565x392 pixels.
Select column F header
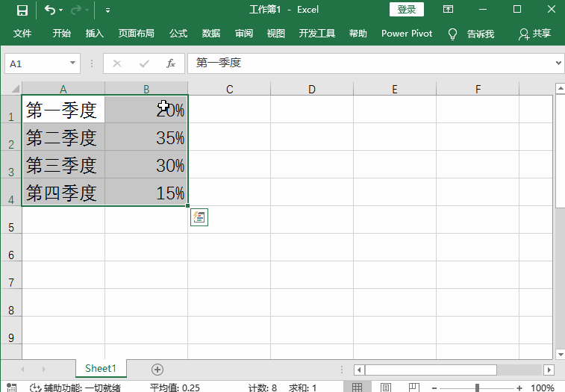point(478,89)
